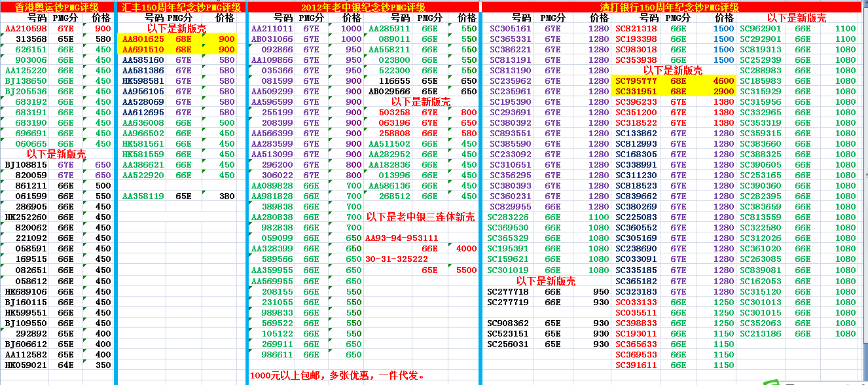Select serial number SC033133
Viewport: 868px width, 385px height.
tap(636, 302)
